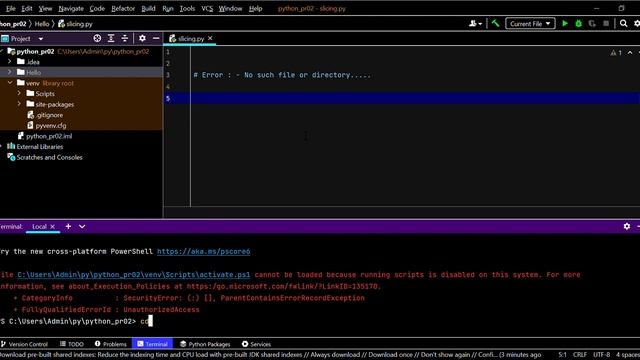Go to previous highlighted error arrow
This screenshot has width=640, height=360.
(x=630, y=53)
